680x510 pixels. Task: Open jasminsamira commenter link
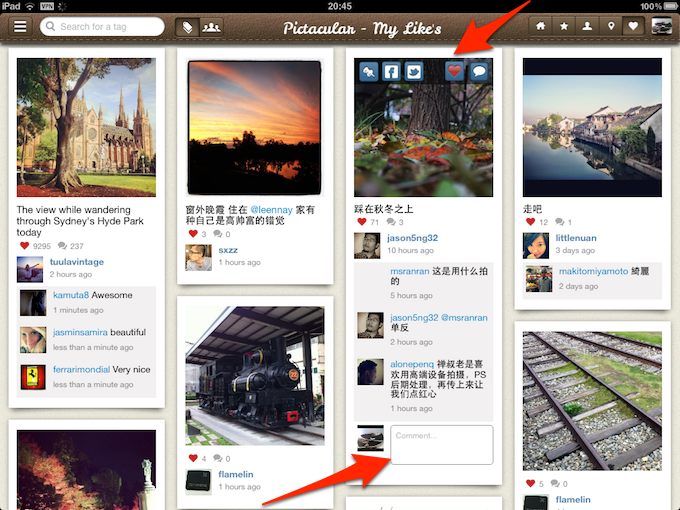80,332
